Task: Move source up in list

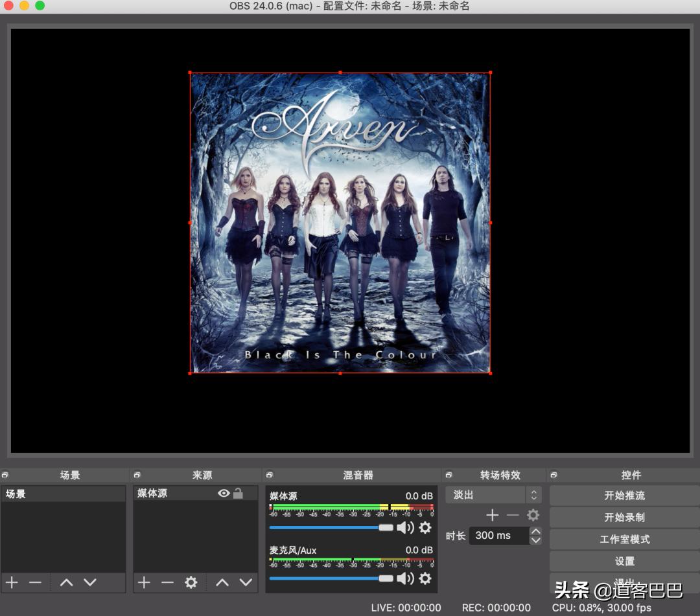Action: (x=222, y=582)
